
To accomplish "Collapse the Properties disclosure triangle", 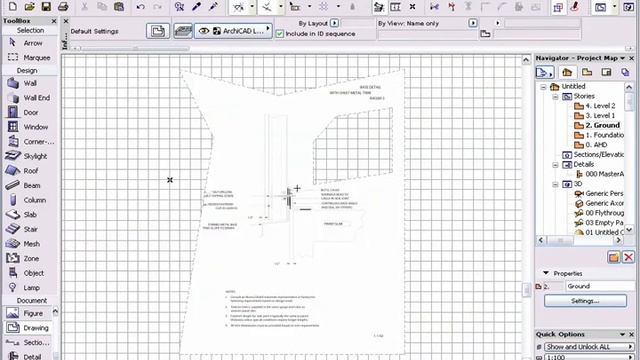I will 546,273.
